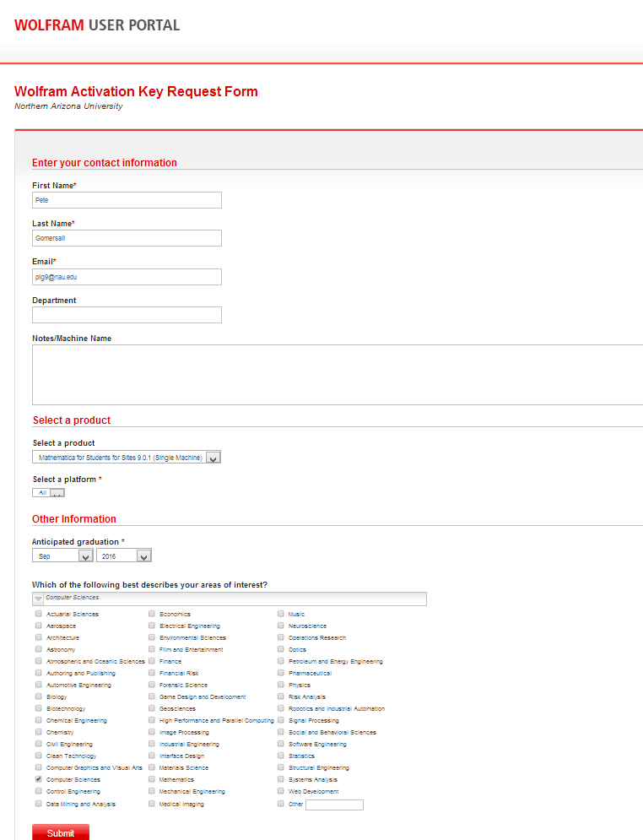Select the Clean Technology checkbox
Screen dimensions: 643x840
(x=39, y=756)
